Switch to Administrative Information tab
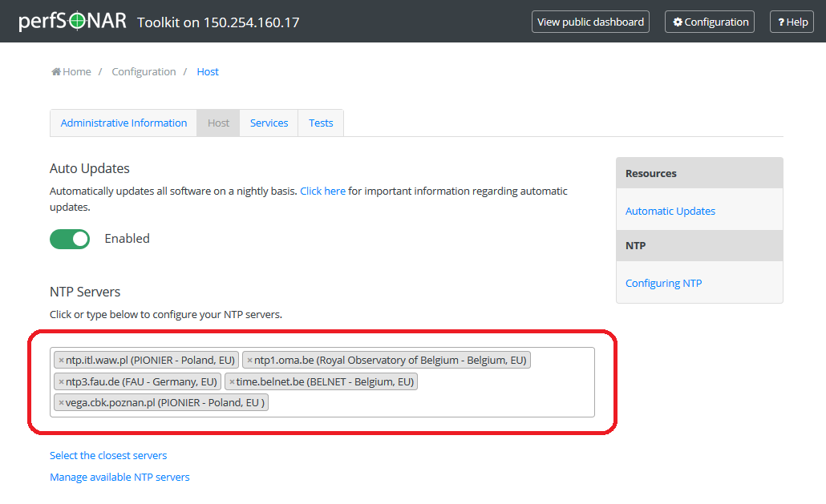The width and height of the screenshot is (826, 504). pos(123,123)
